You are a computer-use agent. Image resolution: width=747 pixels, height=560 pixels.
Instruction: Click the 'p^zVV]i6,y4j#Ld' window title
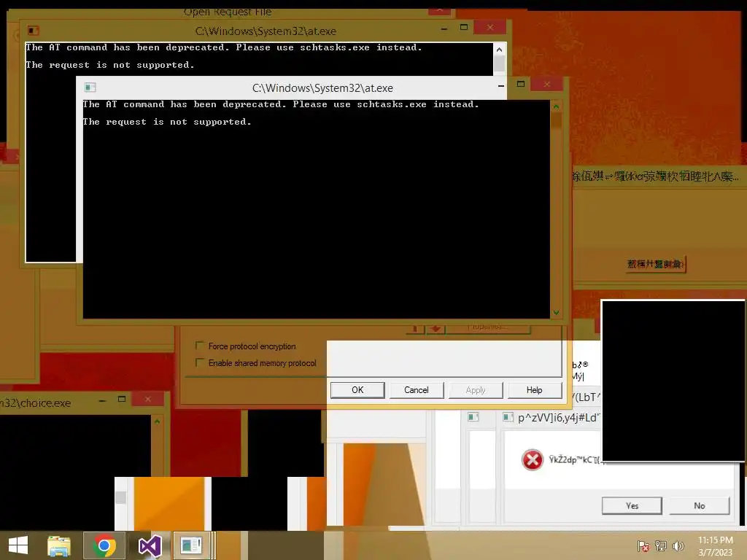pyautogui.click(x=558, y=418)
